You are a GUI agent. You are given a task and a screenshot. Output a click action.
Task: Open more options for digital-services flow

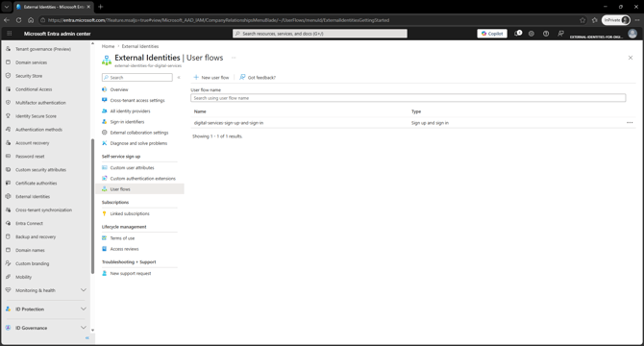click(630, 123)
